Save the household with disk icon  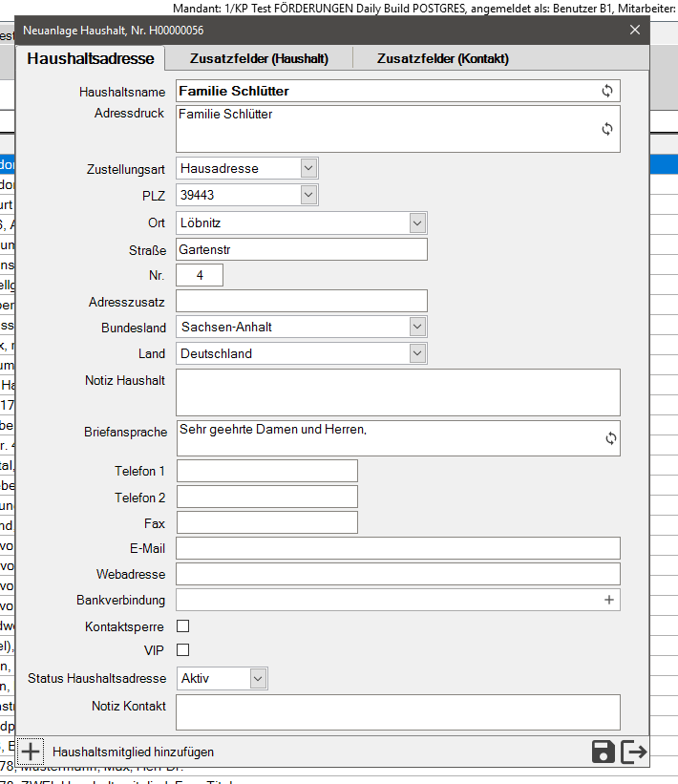[x=604, y=752]
